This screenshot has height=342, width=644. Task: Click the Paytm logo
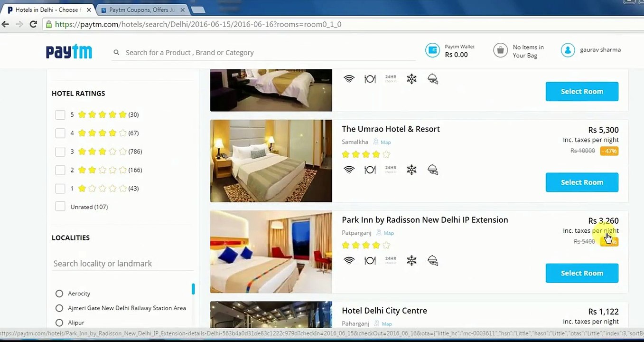(x=69, y=52)
